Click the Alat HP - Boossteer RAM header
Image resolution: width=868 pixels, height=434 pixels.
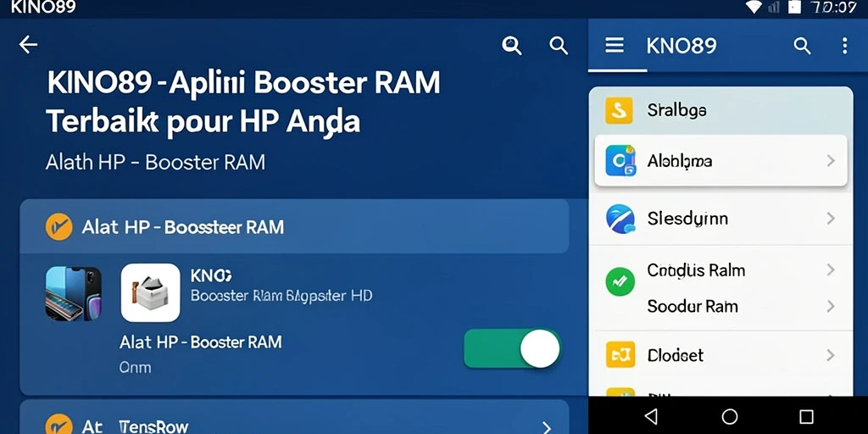pos(294,226)
